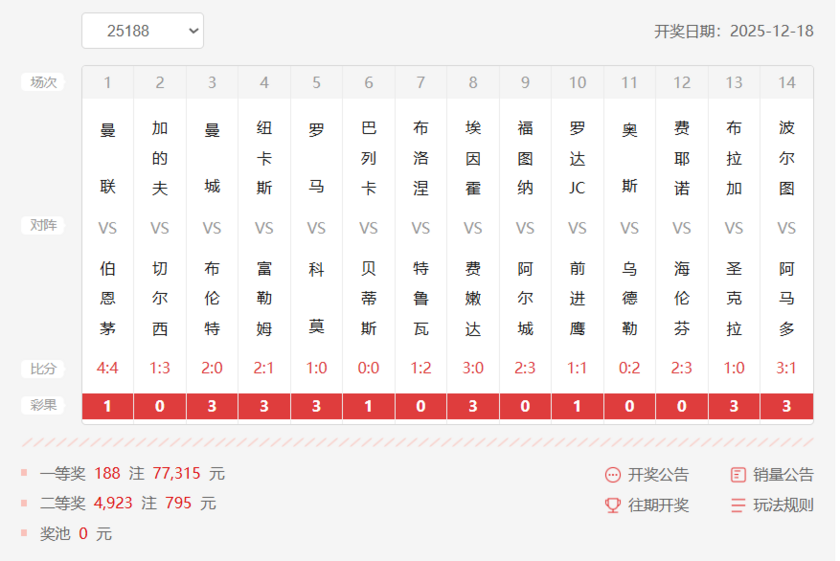This screenshot has width=840, height=561.
Task: Click the red result cell under score 3:1
Action: tap(787, 407)
